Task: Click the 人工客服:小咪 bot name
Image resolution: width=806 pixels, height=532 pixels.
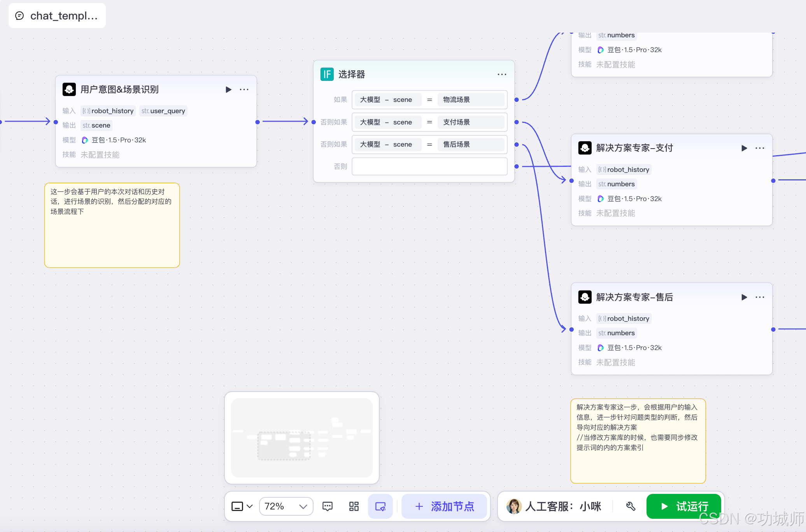Action: 563,506
